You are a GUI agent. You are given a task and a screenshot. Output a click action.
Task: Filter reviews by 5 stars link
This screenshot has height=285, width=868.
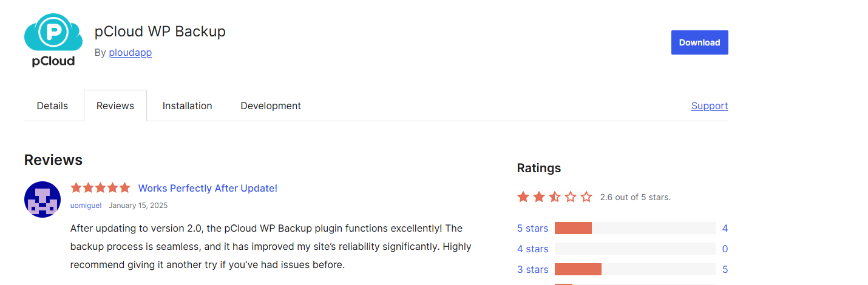pyautogui.click(x=532, y=229)
